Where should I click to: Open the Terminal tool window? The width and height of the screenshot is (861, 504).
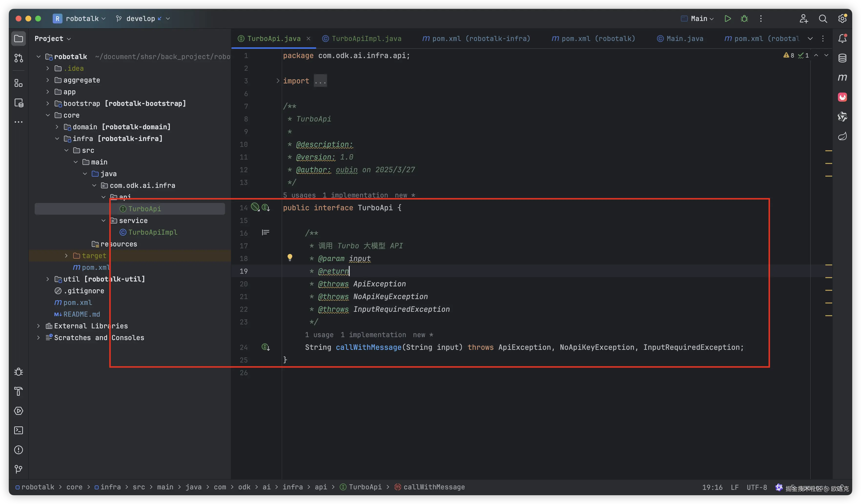pos(19,430)
